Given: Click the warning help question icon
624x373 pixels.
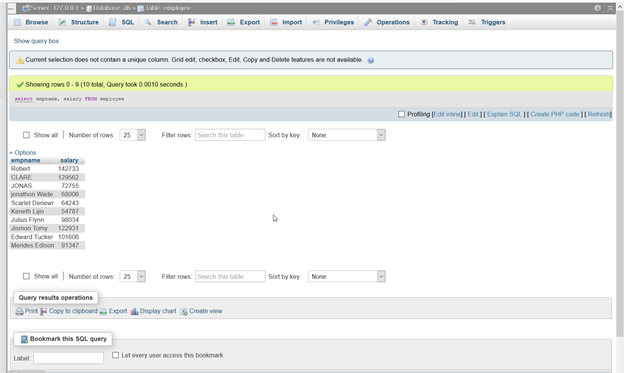Looking at the screenshot, I should 371,61.
